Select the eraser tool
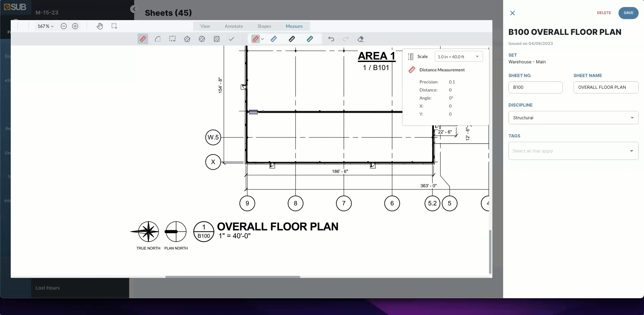The height and width of the screenshot is (315, 644). pyautogui.click(x=361, y=39)
